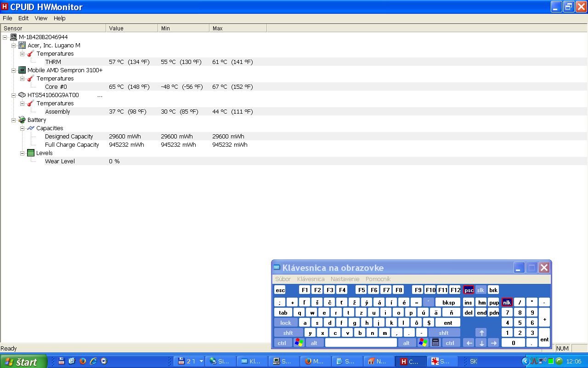
Task: Click the left Windows logo key on keyboard
Action: click(x=299, y=343)
